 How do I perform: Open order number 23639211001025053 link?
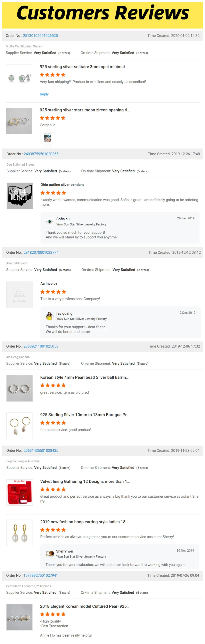[41, 346]
